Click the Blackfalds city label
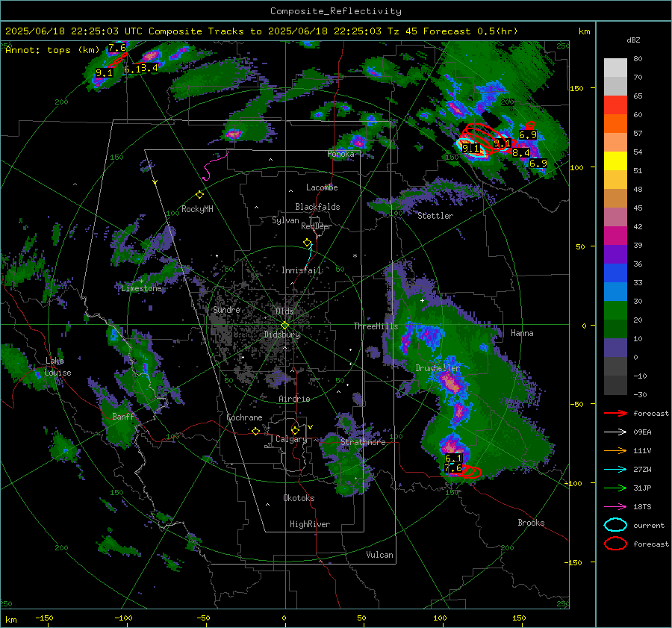This screenshot has height=628, width=672. click(x=317, y=207)
